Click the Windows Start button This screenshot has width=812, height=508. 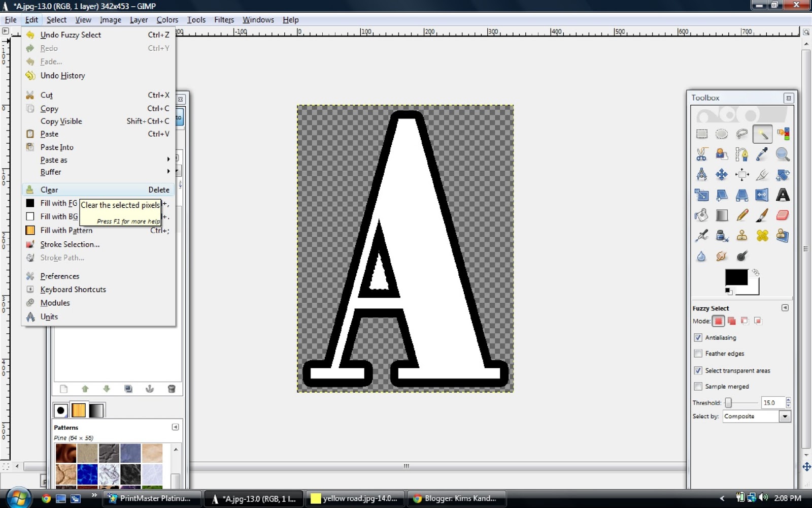click(x=18, y=498)
